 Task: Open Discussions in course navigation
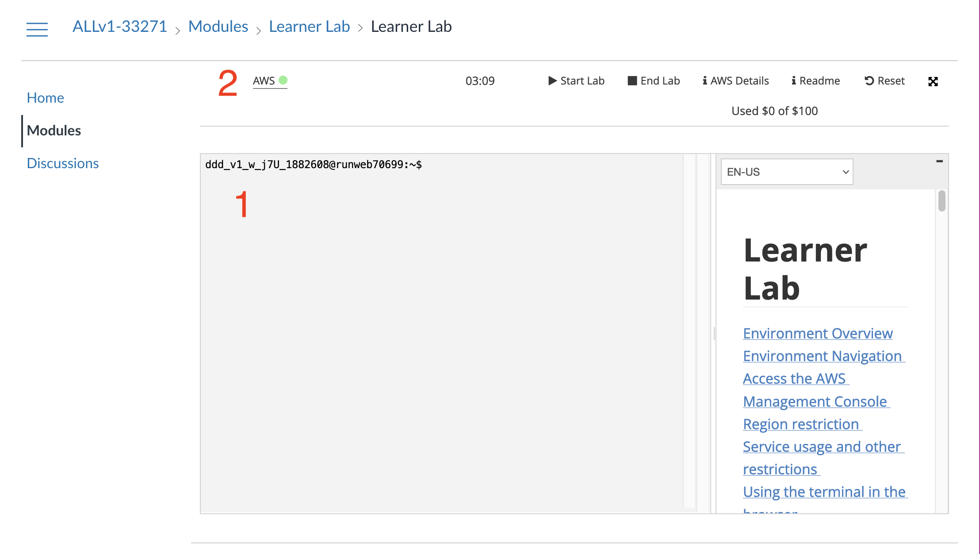click(x=62, y=163)
